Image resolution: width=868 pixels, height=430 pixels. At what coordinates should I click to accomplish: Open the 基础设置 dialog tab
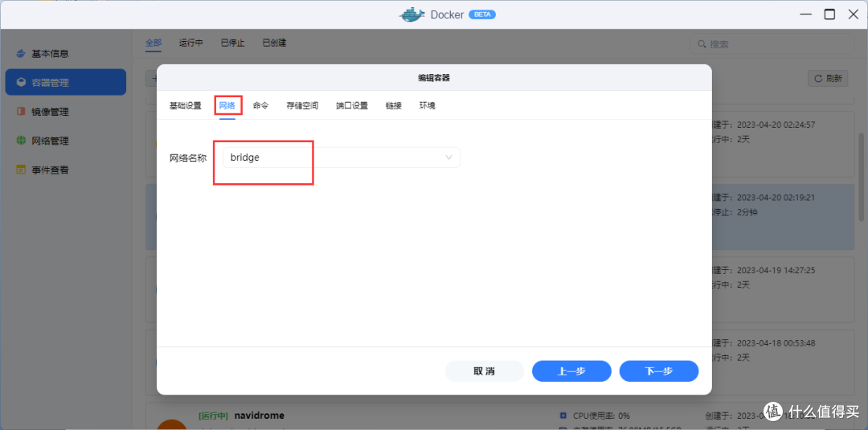(186, 106)
